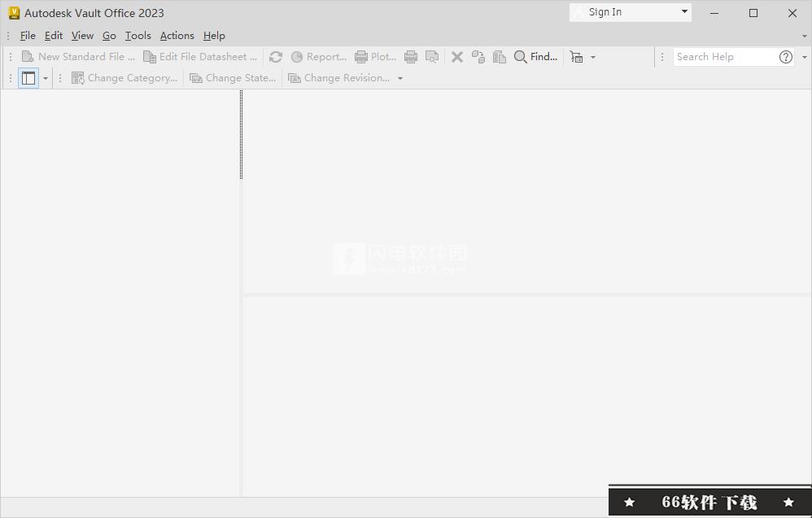
Task: Click the Refresh icon
Action: tap(276, 57)
